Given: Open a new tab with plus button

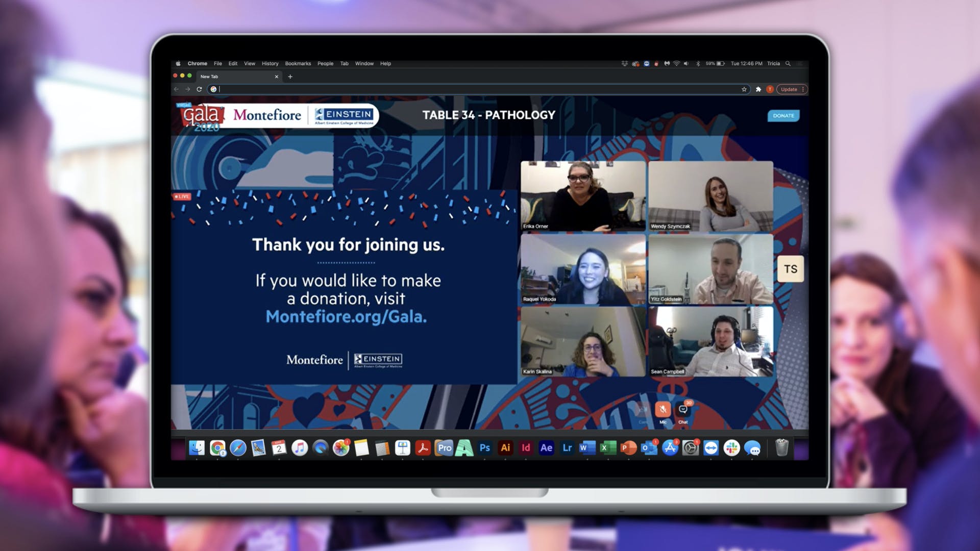Looking at the screenshot, I should 290,77.
